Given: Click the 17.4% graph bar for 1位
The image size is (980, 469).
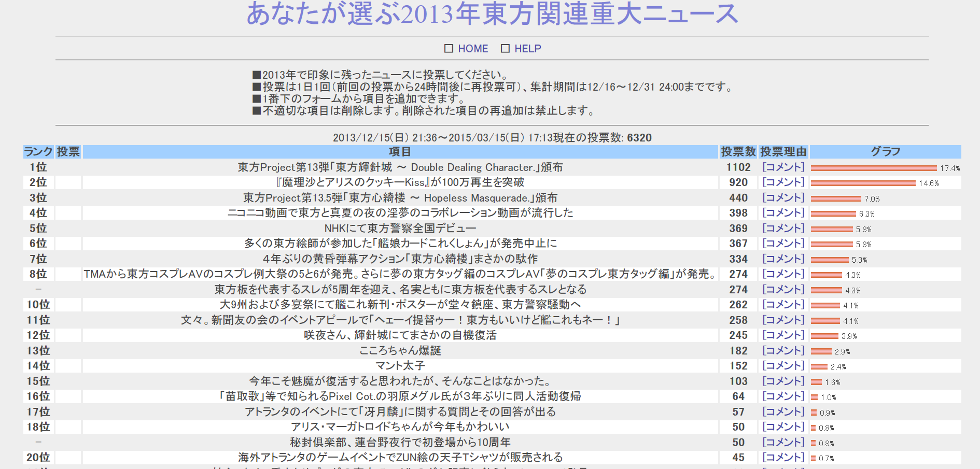Looking at the screenshot, I should coord(874,168).
